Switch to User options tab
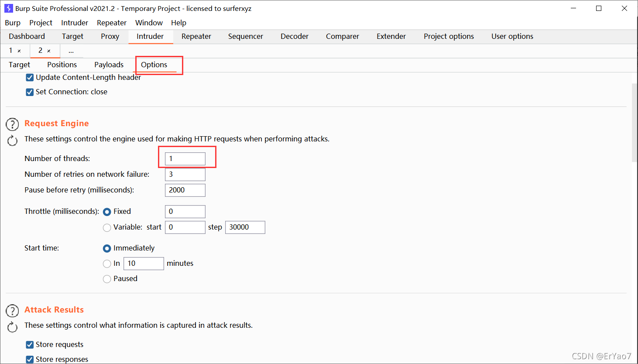 click(512, 37)
